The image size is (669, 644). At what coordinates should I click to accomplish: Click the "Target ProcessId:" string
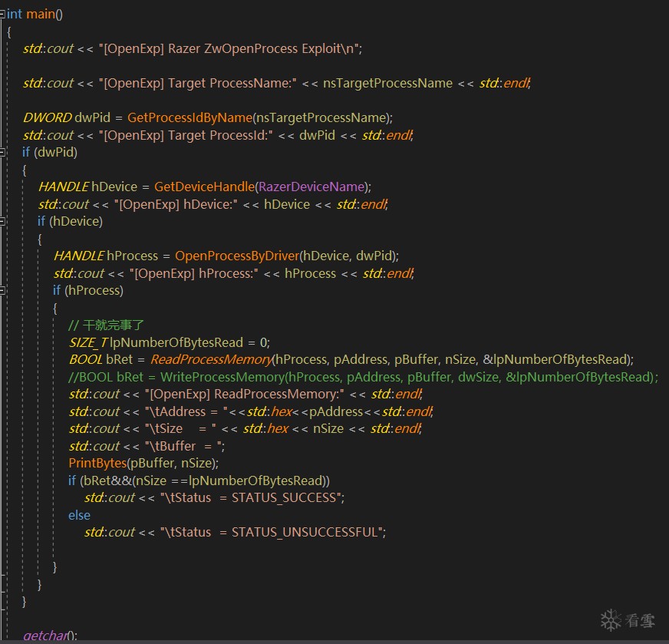(x=186, y=135)
